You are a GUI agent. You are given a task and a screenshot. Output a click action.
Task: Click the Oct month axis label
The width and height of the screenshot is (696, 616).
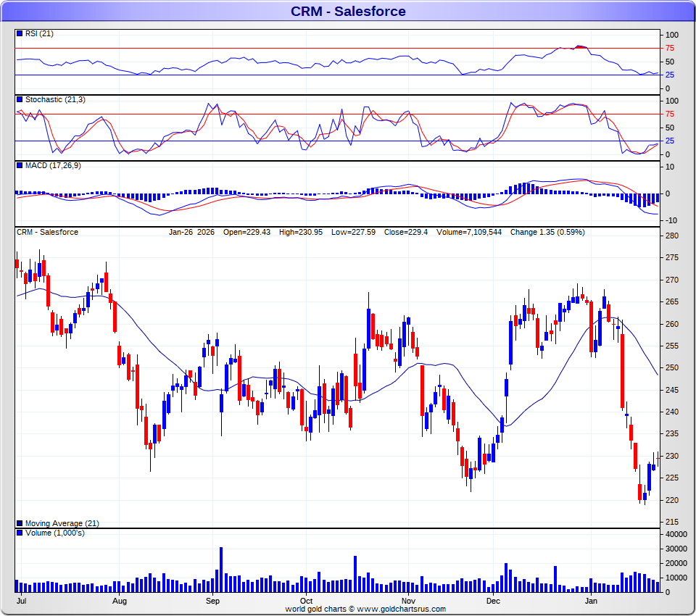306,601
